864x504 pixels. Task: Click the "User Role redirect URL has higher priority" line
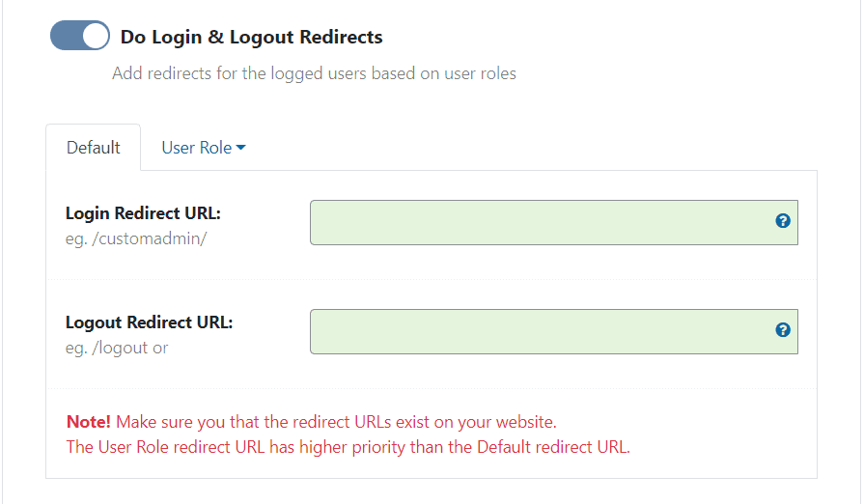290,447
